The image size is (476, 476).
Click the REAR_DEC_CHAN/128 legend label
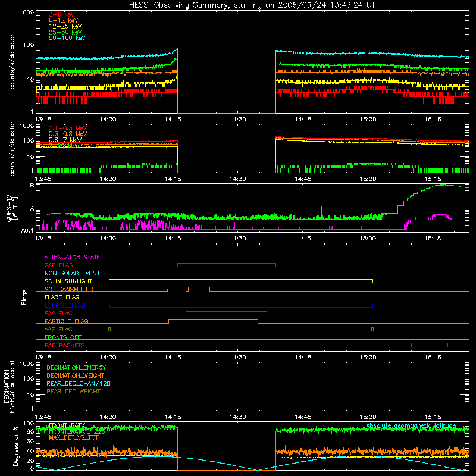[79, 383]
